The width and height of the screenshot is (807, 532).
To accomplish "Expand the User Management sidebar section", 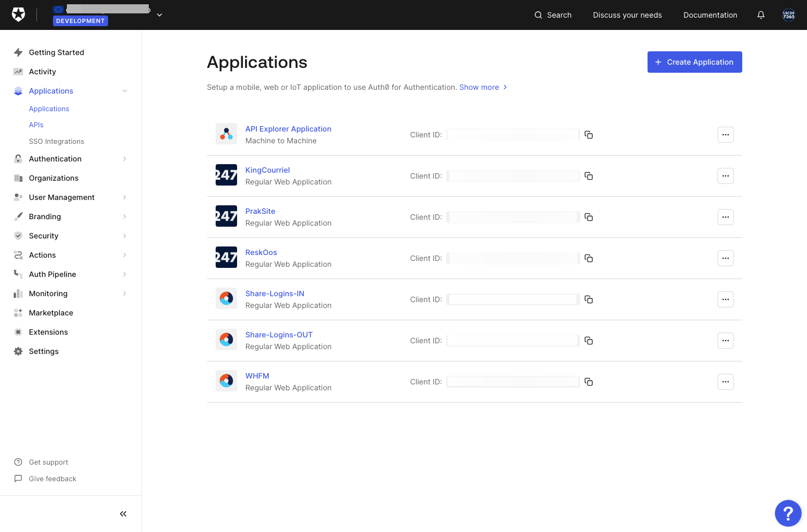I will 125,197.
